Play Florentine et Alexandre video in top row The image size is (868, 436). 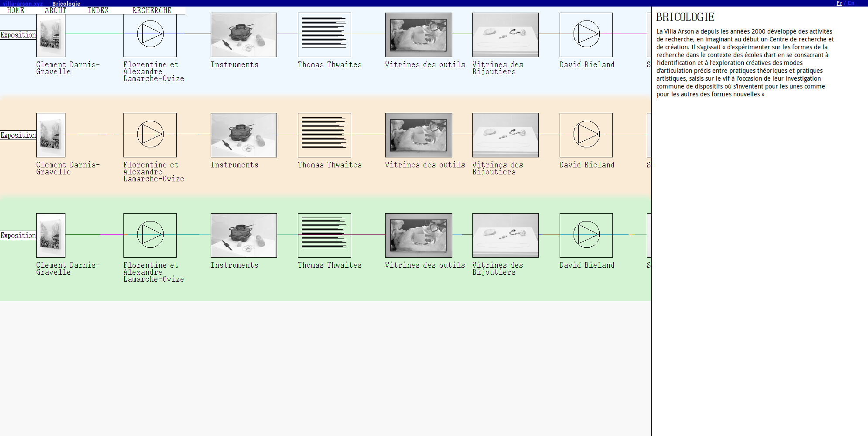[150, 34]
